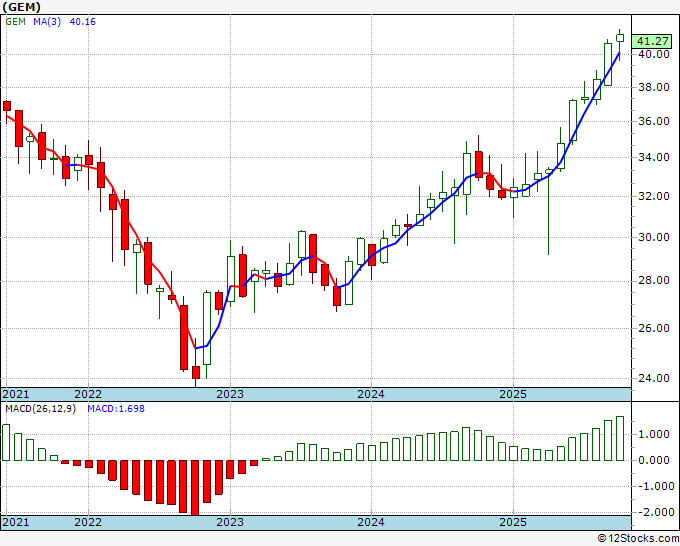Click the tallest green MACD bar at far right
Viewport: 680px width, 546px height.
point(620,438)
